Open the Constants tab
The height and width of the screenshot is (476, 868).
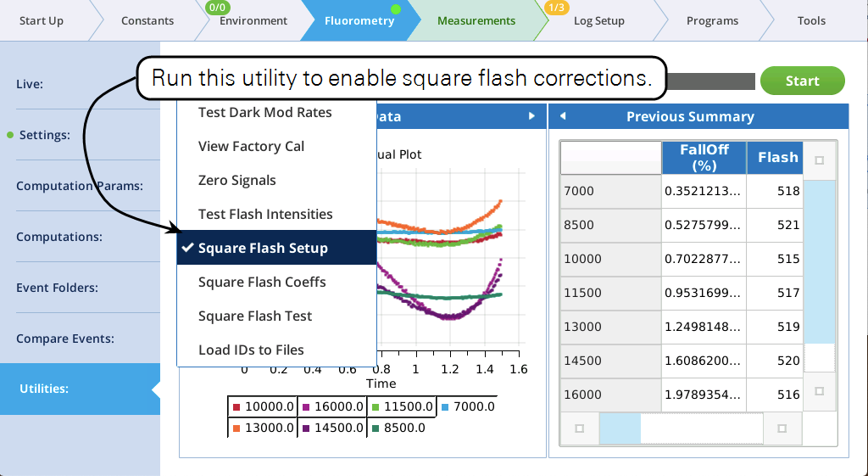pos(147,20)
